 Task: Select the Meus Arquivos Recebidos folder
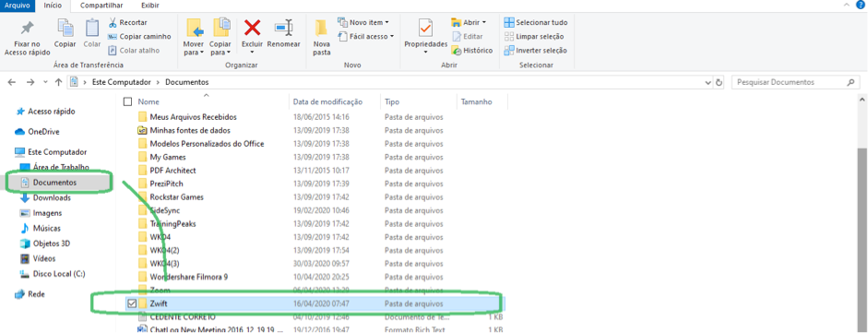193,117
